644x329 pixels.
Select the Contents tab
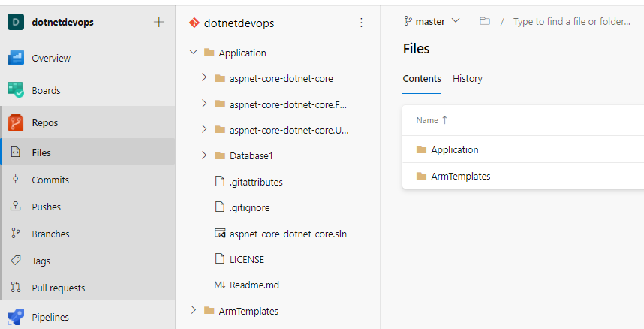[422, 79]
